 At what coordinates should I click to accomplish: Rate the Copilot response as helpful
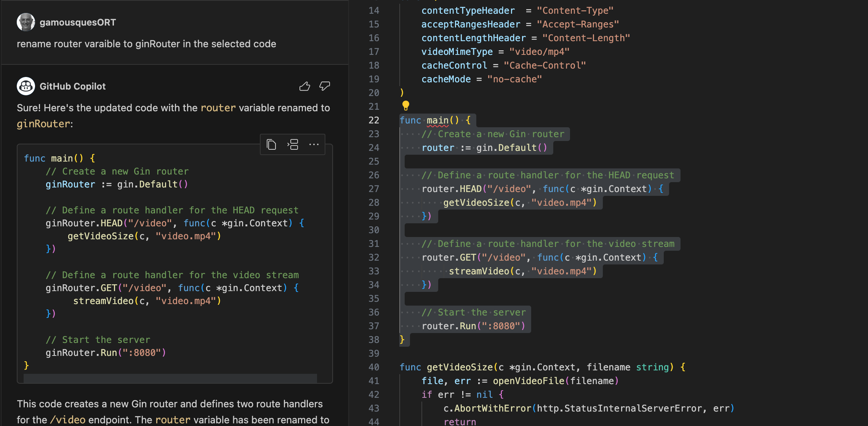click(304, 86)
